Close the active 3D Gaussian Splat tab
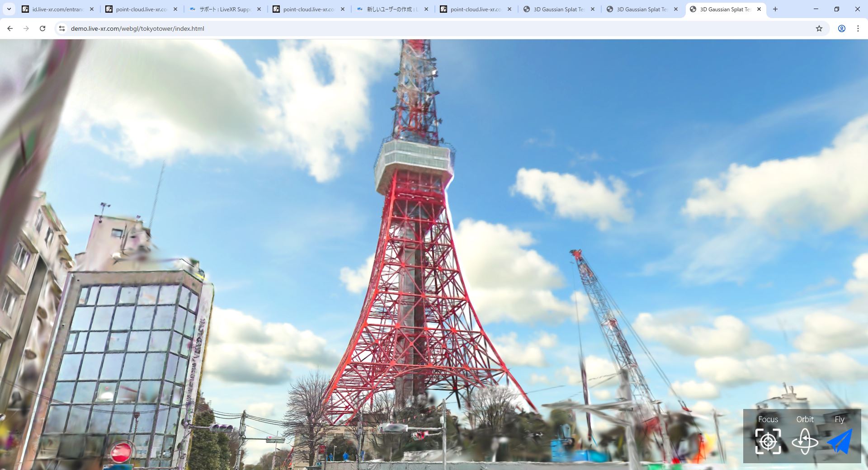 coord(759,9)
